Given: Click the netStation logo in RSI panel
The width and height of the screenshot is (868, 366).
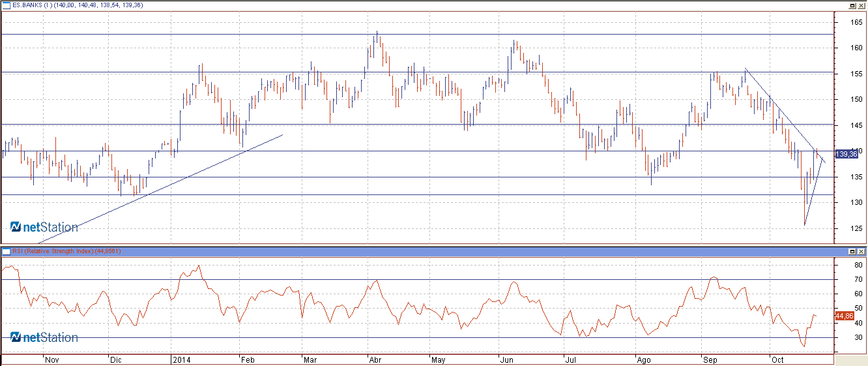Looking at the screenshot, I should [44, 337].
